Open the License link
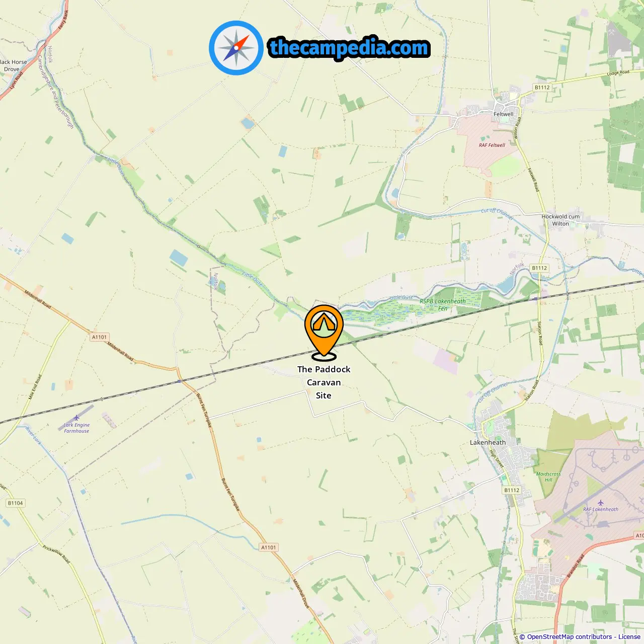This screenshot has width=644, height=644. click(x=629, y=636)
